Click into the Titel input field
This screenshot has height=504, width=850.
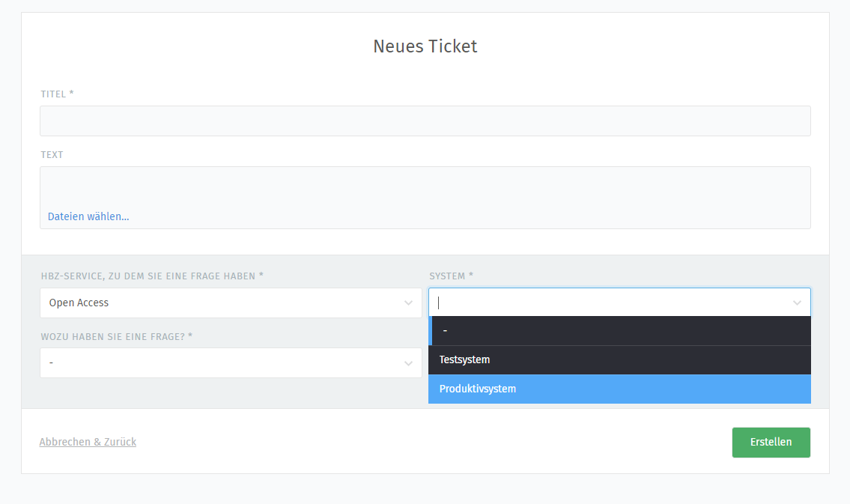tap(425, 121)
